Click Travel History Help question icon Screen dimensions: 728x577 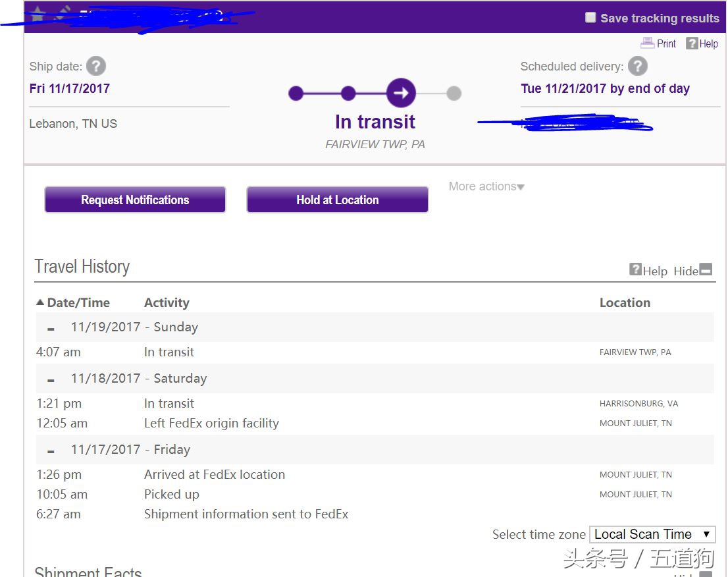[x=635, y=269]
